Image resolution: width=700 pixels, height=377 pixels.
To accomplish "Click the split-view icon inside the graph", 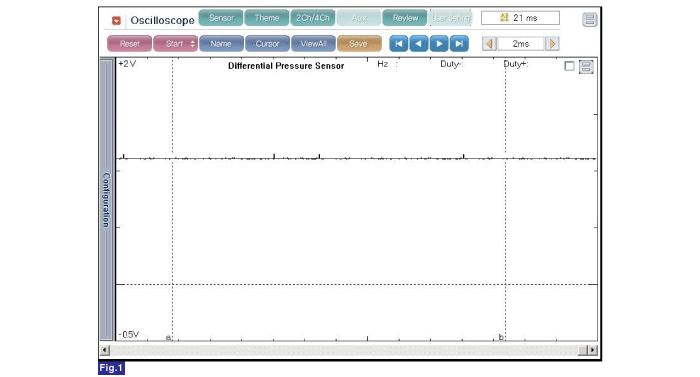I will 586,67.
